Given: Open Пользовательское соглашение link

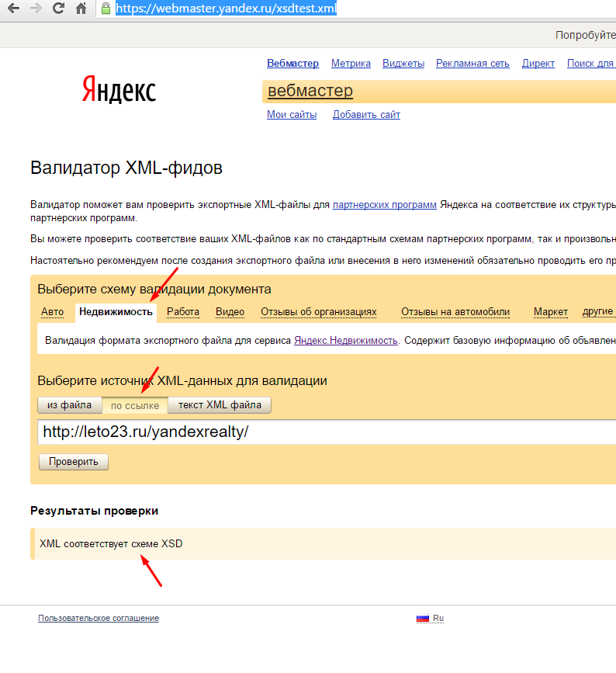Looking at the screenshot, I should pos(99,618).
